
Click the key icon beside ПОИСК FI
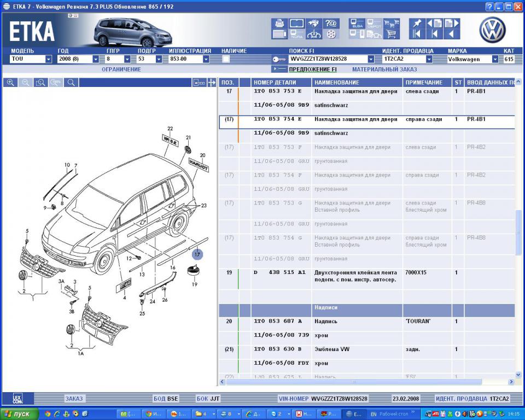tap(278, 60)
